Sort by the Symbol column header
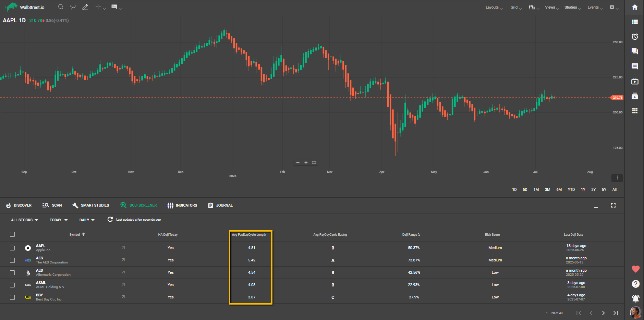 coord(77,235)
